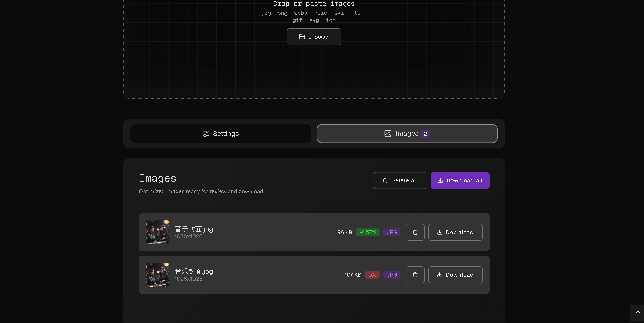644x323 pixels.
Task: Click the scroll-to-top arrow icon
Action: (638, 313)
